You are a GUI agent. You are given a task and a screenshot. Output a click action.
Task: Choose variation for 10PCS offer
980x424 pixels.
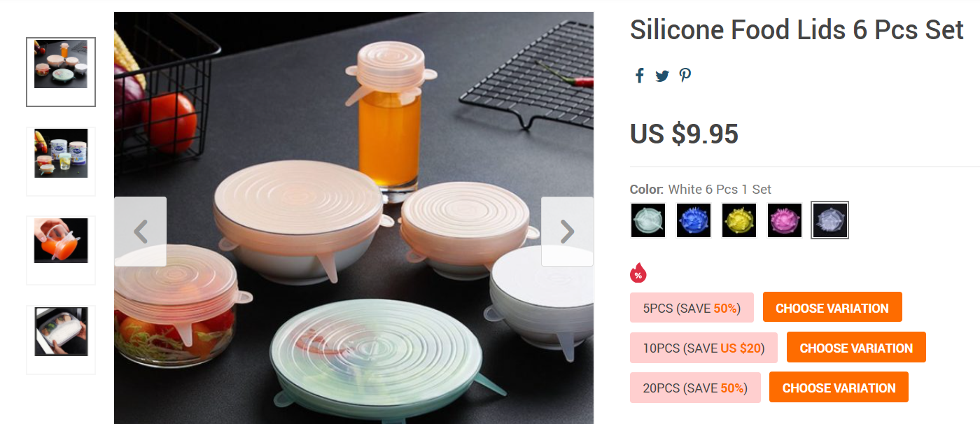click(x=856, y=348)
